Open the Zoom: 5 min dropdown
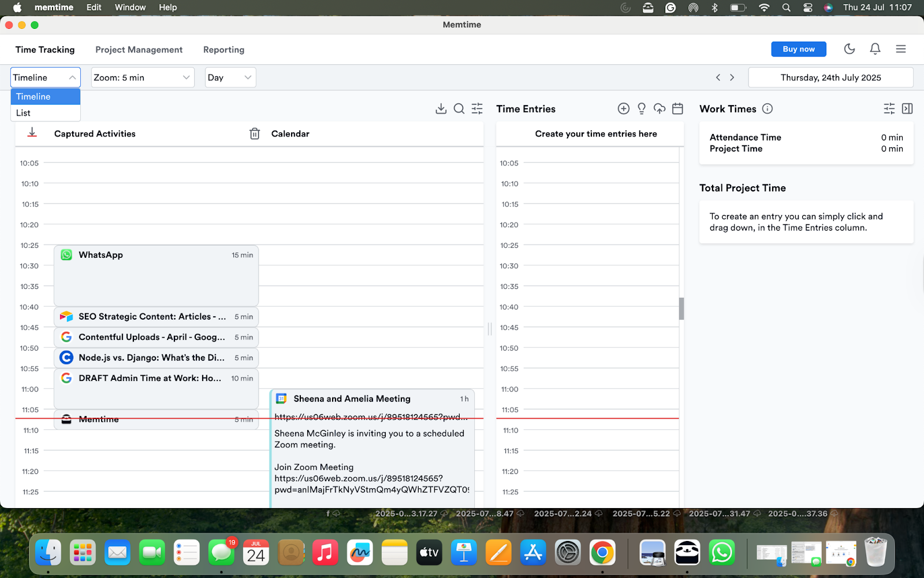This screenshot has width=924, height=578. tap(142, 77)
